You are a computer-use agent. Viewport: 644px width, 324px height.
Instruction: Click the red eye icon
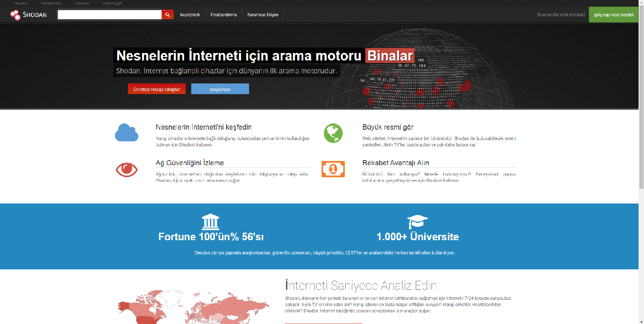[127, 169]
